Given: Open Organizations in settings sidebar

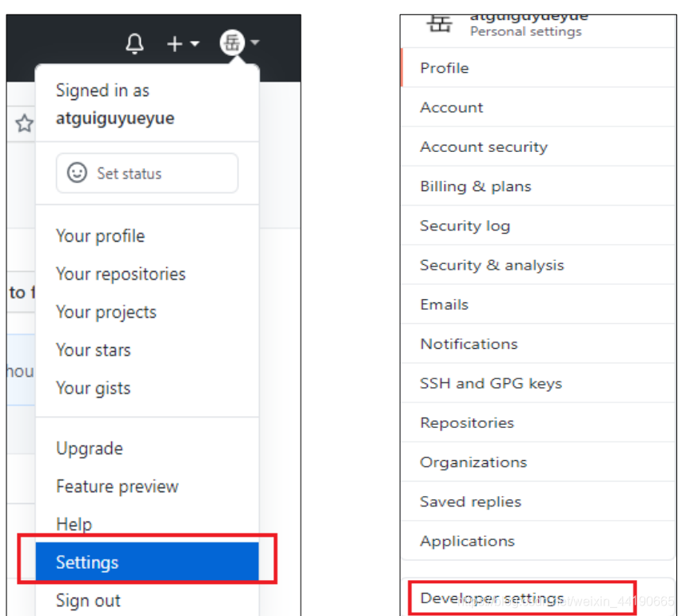Looking at the screenshot, I should 538,462.
